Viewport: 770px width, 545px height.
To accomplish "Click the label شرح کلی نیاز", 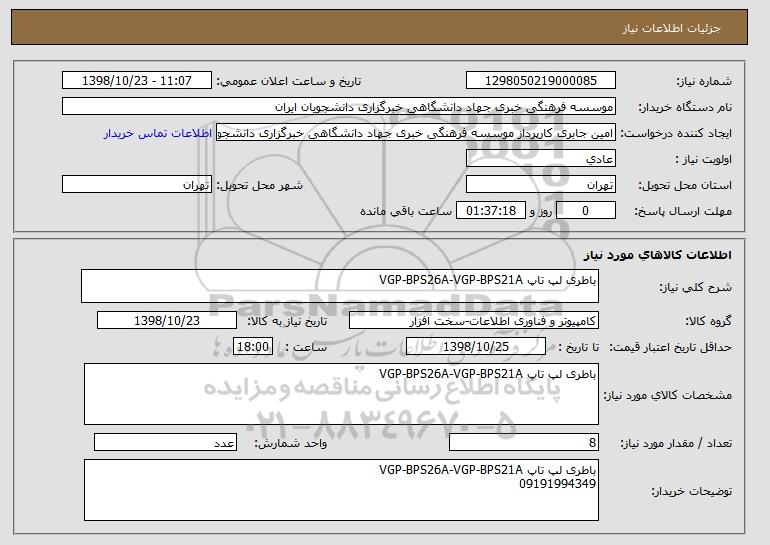I will click(695, 287).
